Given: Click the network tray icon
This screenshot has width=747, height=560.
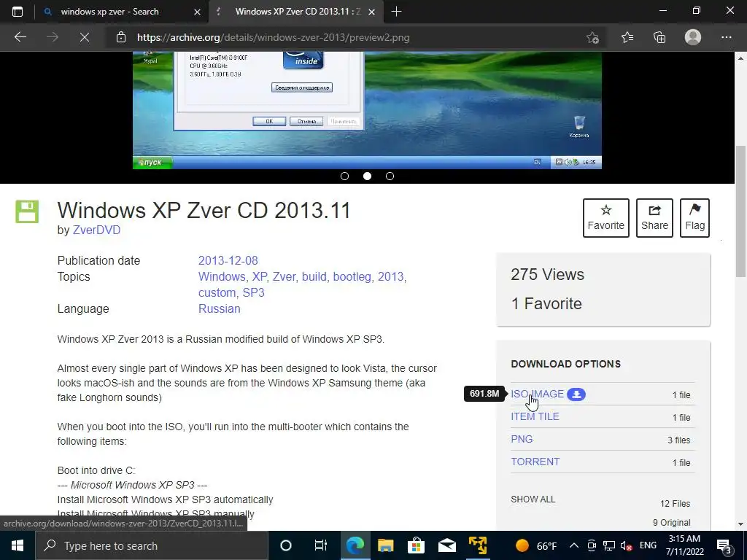Looking at the screenshot, I should coord(609,545).
